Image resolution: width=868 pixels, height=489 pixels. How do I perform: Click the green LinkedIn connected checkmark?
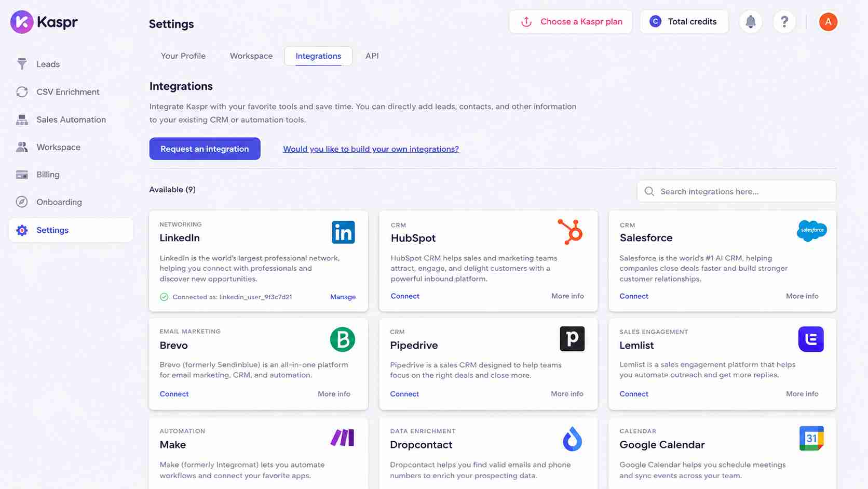164,297
